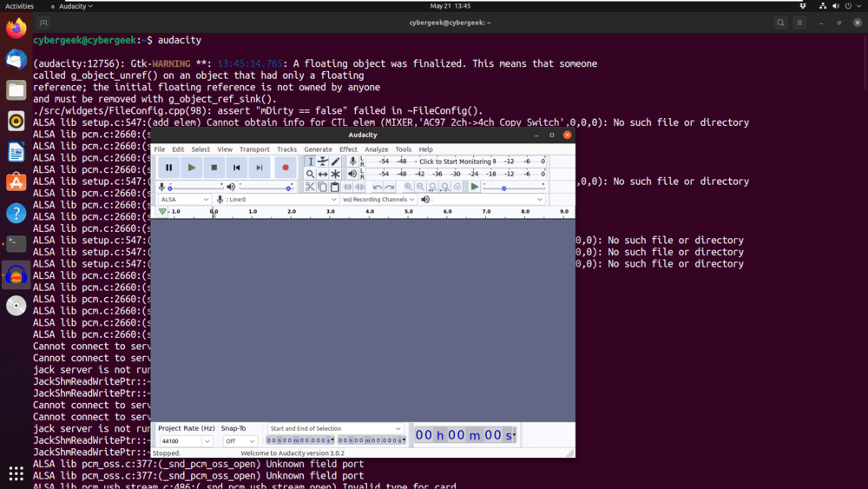Click the Zoom Toggle icon
The height and width of the screenshot is (489, 868).
[457, 188]
